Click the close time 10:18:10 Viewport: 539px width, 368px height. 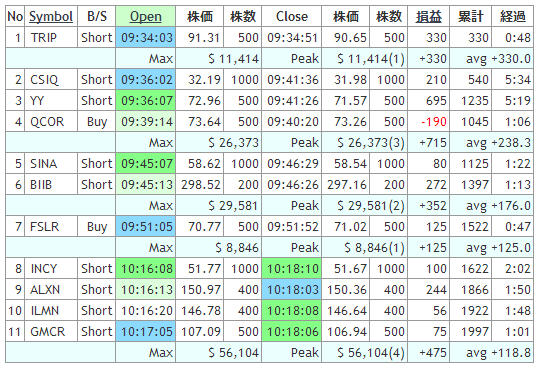coord(292,269)
